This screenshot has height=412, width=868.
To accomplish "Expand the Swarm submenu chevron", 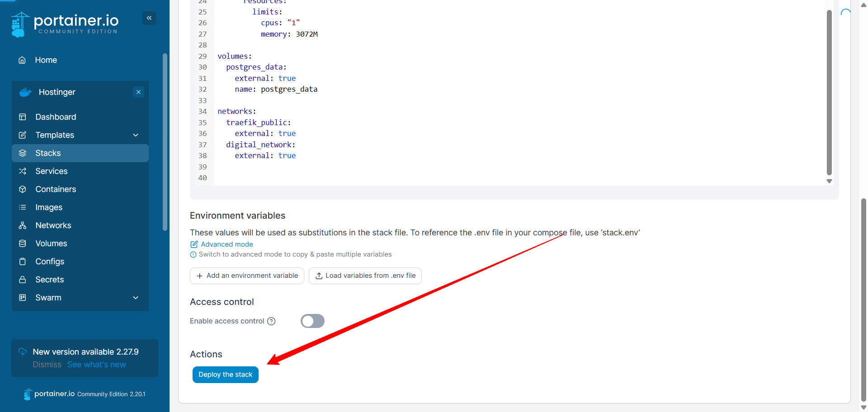I will (136, 298).
